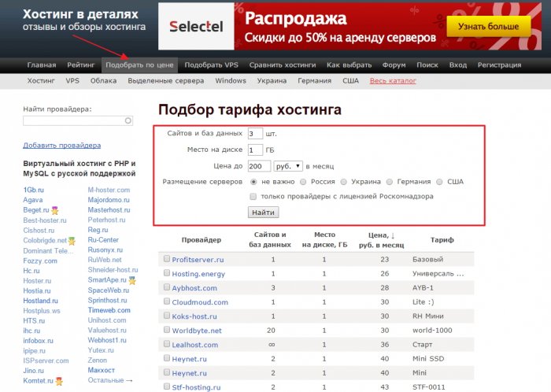This screenshot has width=551, height=392.
Task: Open the Stf-hosting.ru provider link
Action: [x=196, y=387]
